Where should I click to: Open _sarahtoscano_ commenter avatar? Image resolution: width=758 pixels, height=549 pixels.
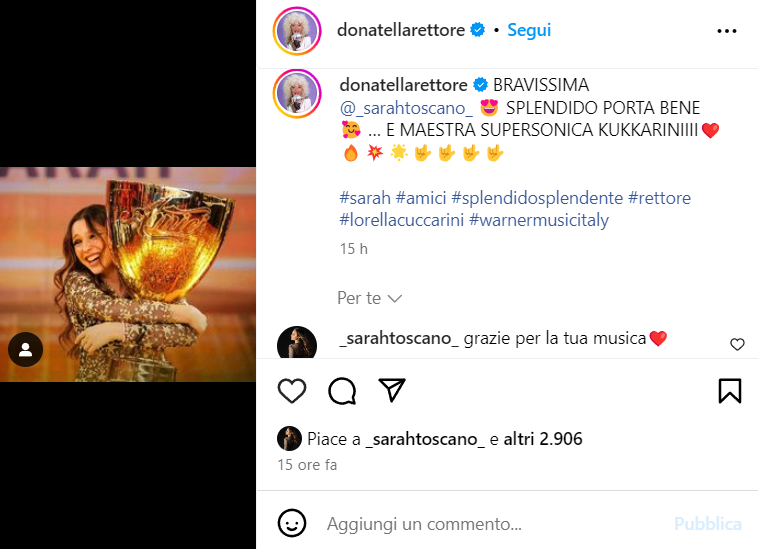[296, 343]
